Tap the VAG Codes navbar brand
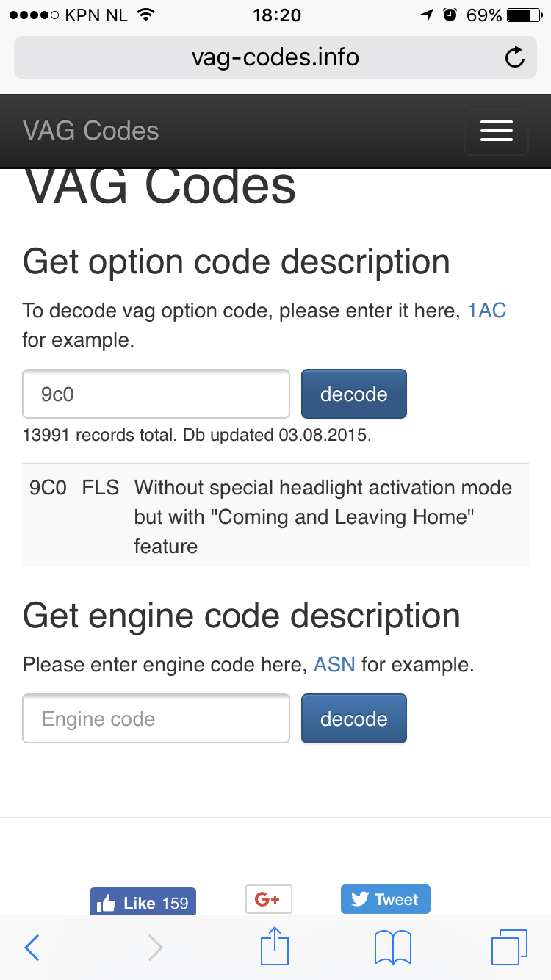Viewport: 551px width, 980px height. [91, 131]
